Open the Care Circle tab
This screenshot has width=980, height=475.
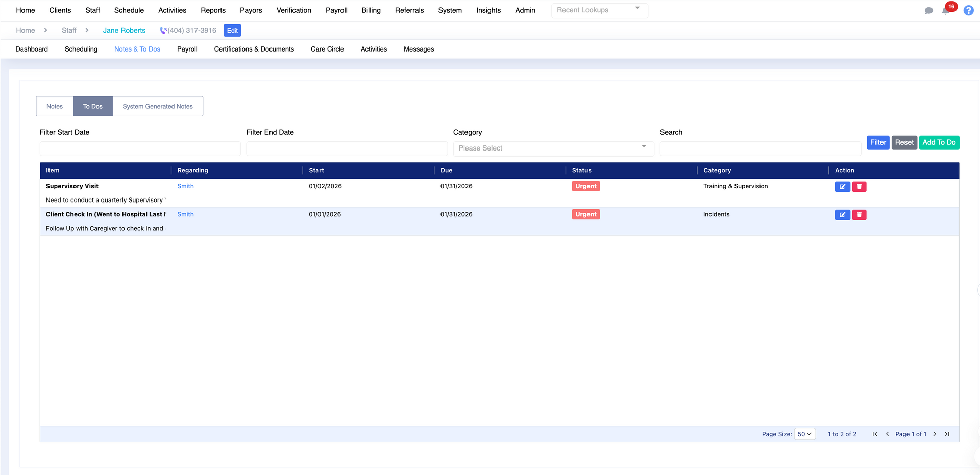tap(327, 49)
